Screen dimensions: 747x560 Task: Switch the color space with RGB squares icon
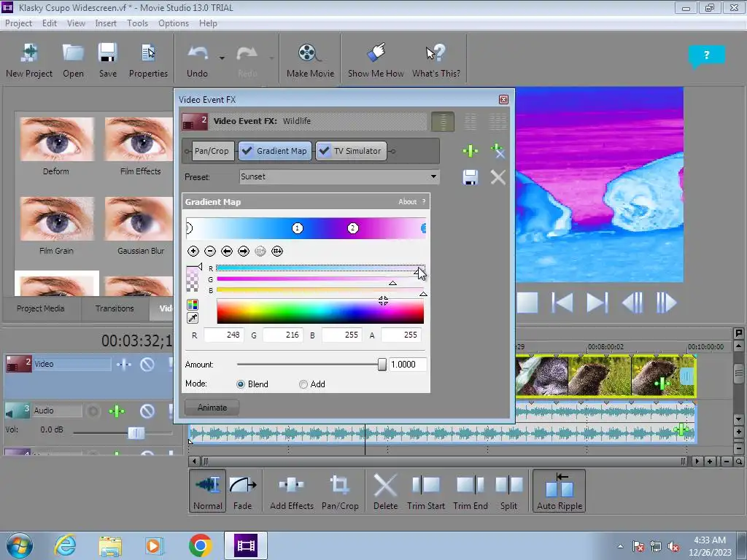coord(193,305)
